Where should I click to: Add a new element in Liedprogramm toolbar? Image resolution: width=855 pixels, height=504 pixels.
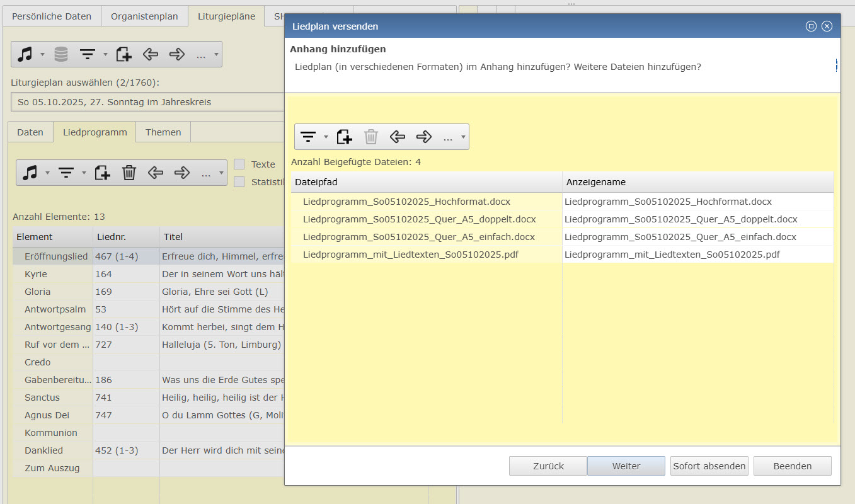(103, 173)
